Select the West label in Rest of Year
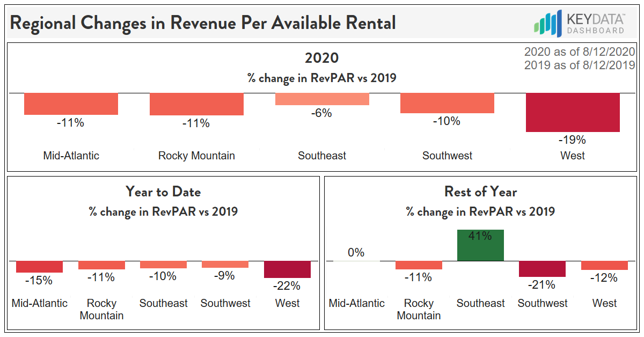The height and width of the screenshot is (337, 644). tap(604, 303)
